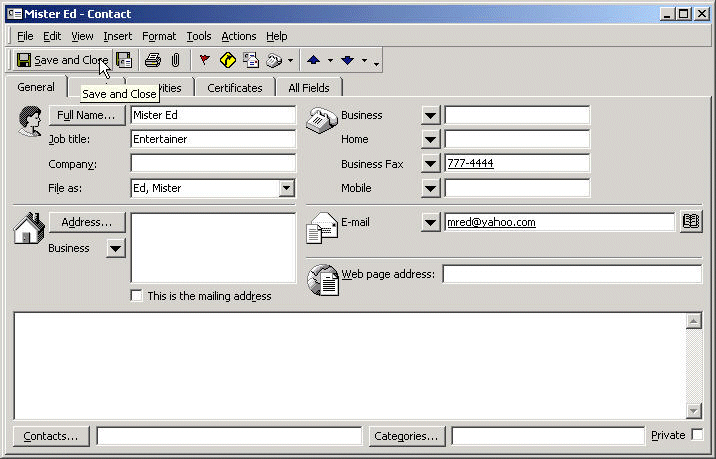Open the Business address type dropdown
The image size is (716, 459).
point(115,248)
